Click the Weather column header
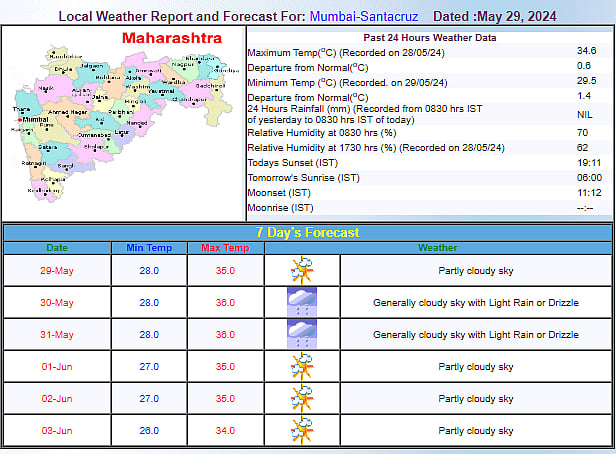 coord(438,248)
